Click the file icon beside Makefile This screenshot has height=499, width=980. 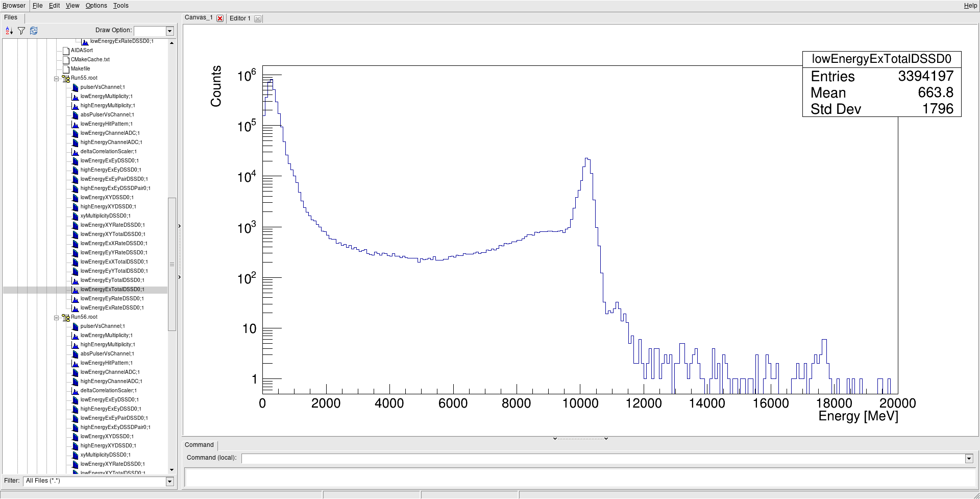(x=66, y=69)
